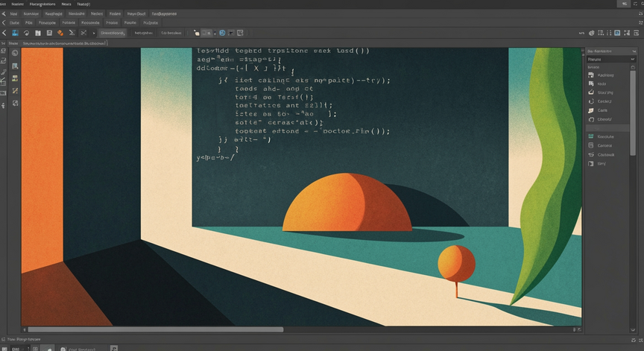This screenshot has width=644, height=351.
Task: Open the 'Neacs' menu in the menu bar
Action: (66, 4)
